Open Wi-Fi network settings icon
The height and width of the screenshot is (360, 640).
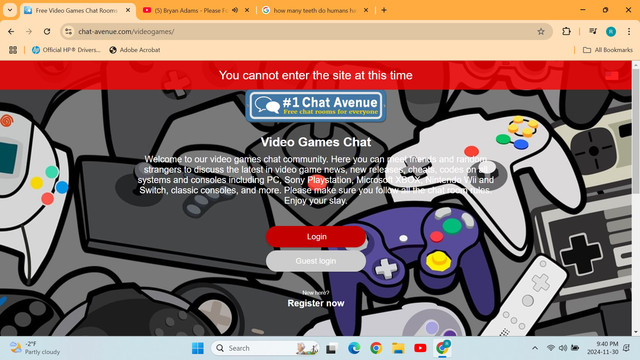coord(551,348)
